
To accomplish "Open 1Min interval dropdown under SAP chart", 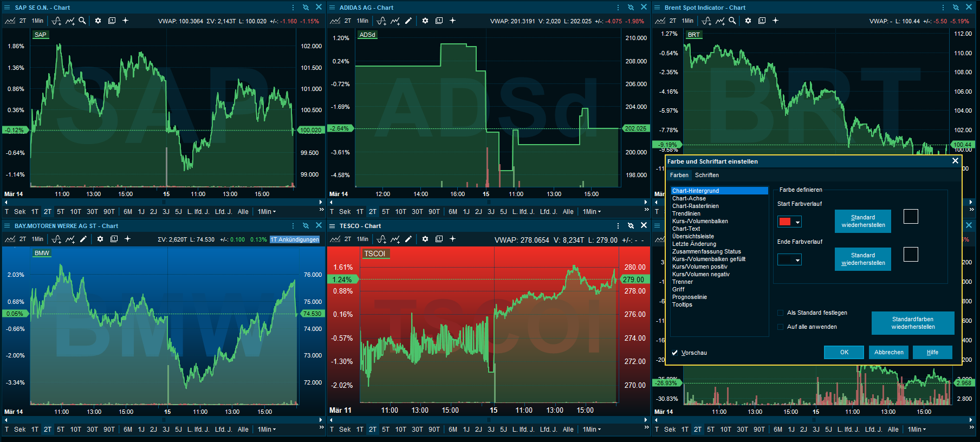I will pyautogui.click(x=267, y=212).
